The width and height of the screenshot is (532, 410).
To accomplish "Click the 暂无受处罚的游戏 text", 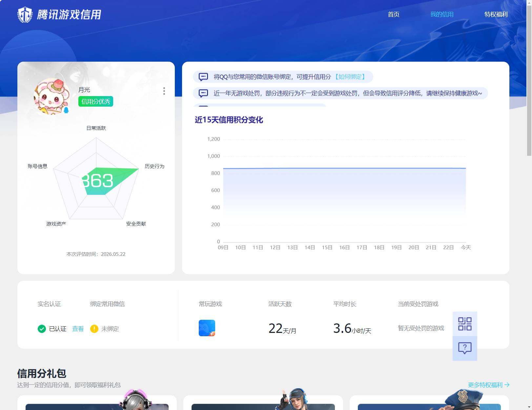I will (421, 328).
